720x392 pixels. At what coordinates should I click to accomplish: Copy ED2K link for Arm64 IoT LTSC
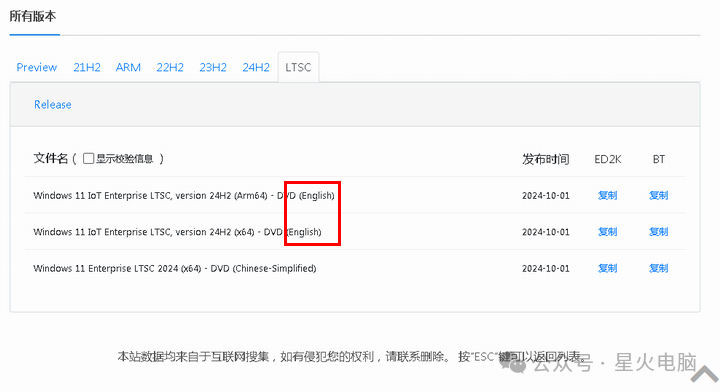607,196
